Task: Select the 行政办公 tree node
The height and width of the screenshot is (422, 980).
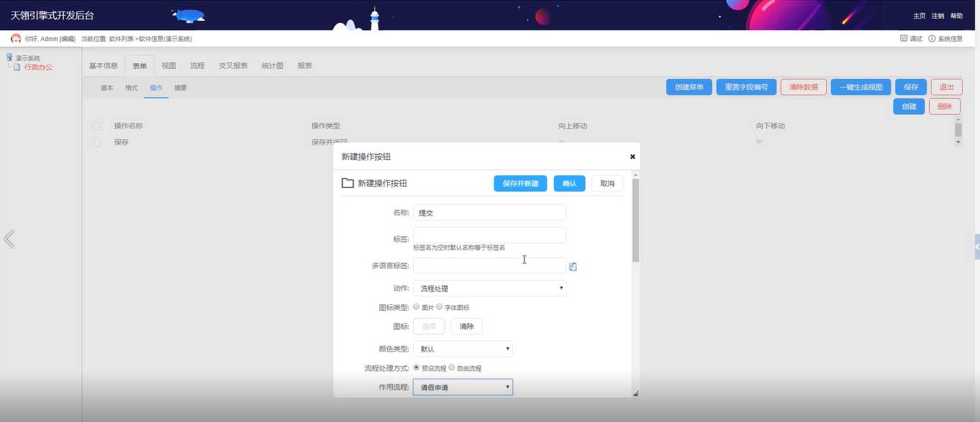Action: point(38,67)
